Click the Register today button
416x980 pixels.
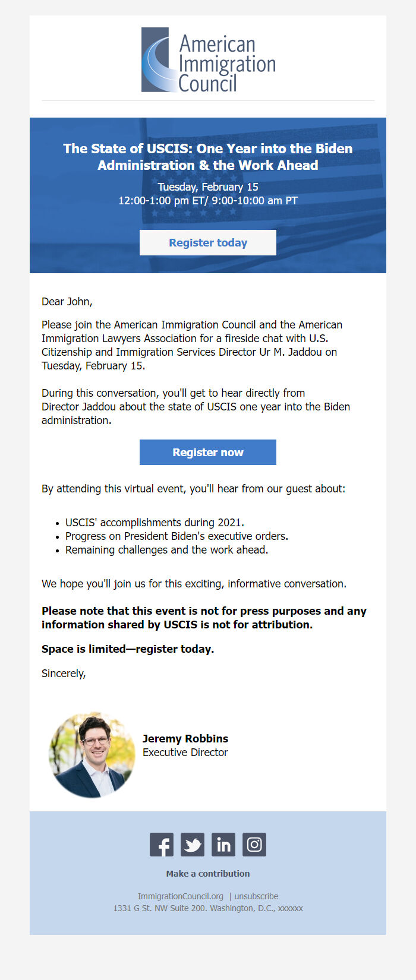[x=207, y=242]
